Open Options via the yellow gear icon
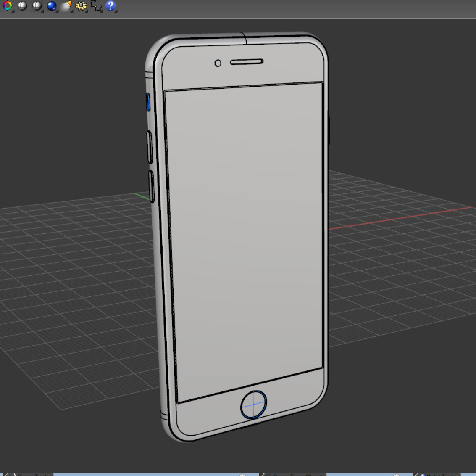This screenshot has width=476, height=476. (81, 5)
